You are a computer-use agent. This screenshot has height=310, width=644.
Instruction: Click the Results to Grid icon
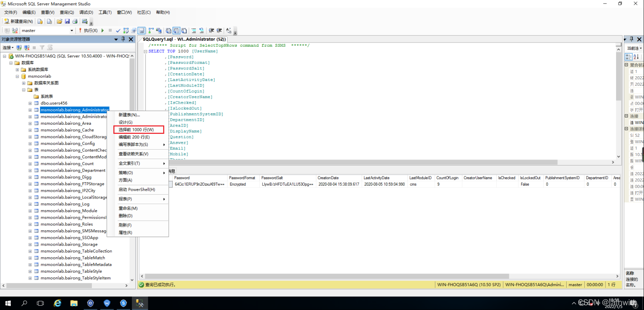(x=176, y=30)
